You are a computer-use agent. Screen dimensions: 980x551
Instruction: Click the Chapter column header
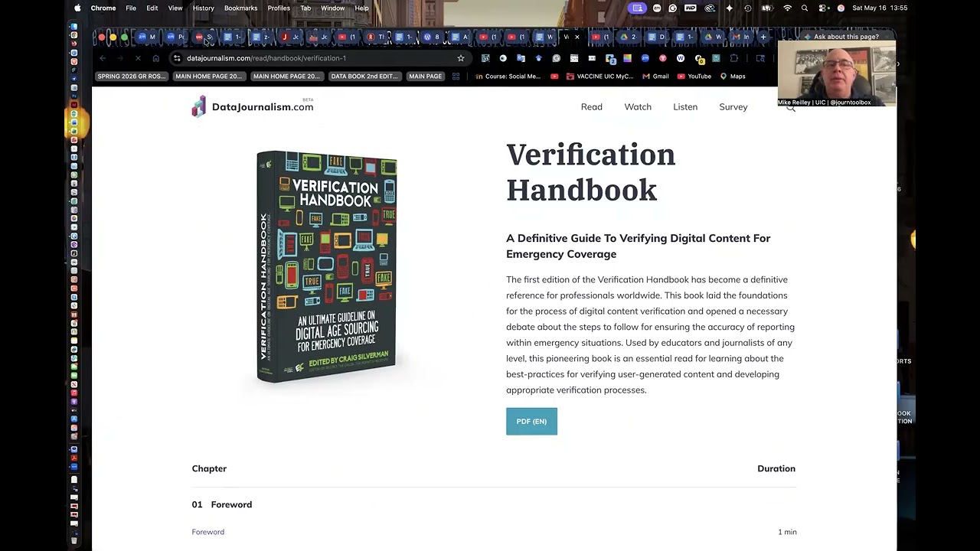coord(209,468)
